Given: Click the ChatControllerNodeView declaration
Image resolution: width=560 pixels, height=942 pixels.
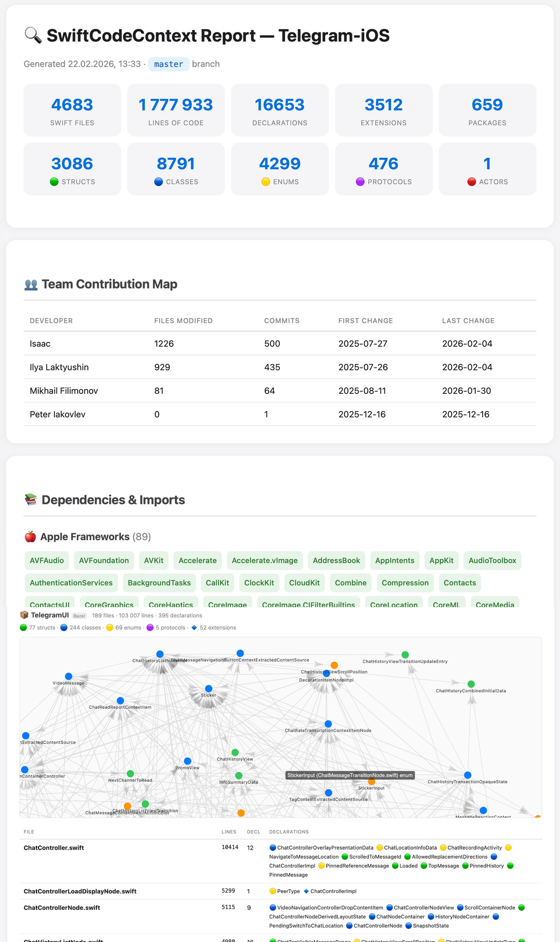Looking at the screenshot, I should [420, 908].
